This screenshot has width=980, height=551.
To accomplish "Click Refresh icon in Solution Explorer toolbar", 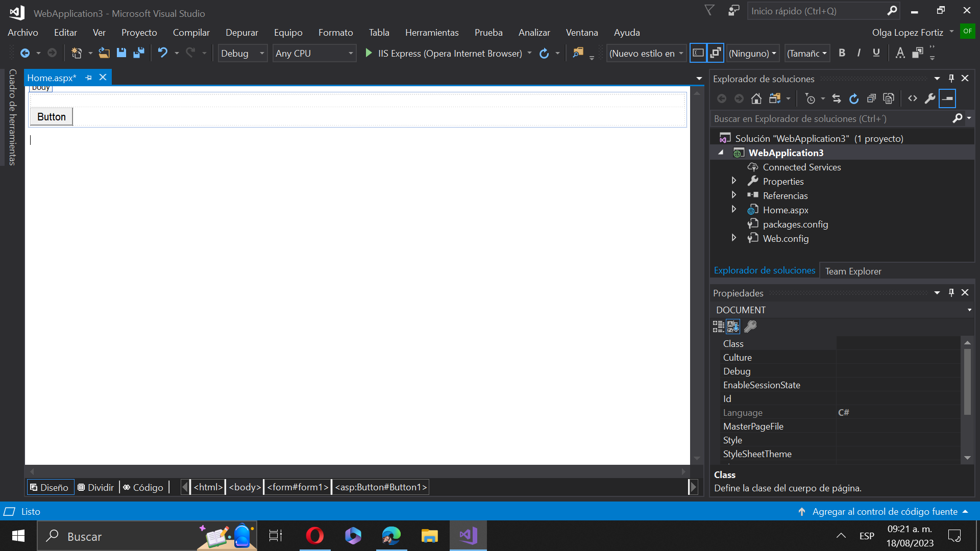I will 853,99.
